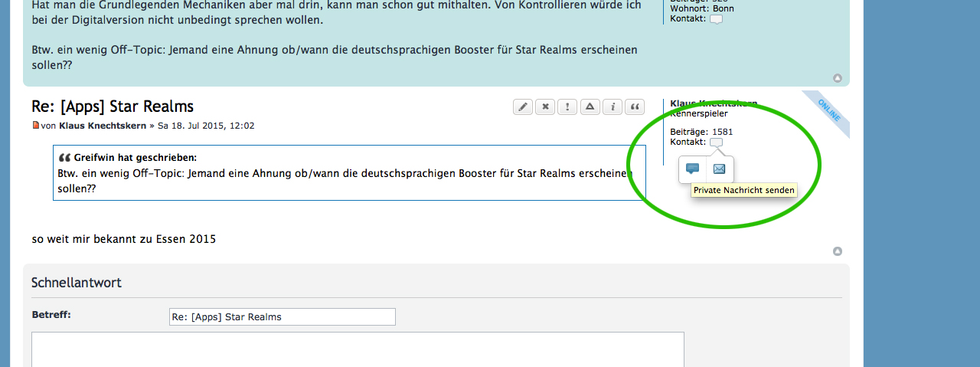Open Klaus Knechtskern's profile from the byline
Viewport: 980px width, 367px height.
(x=103, y=126)
